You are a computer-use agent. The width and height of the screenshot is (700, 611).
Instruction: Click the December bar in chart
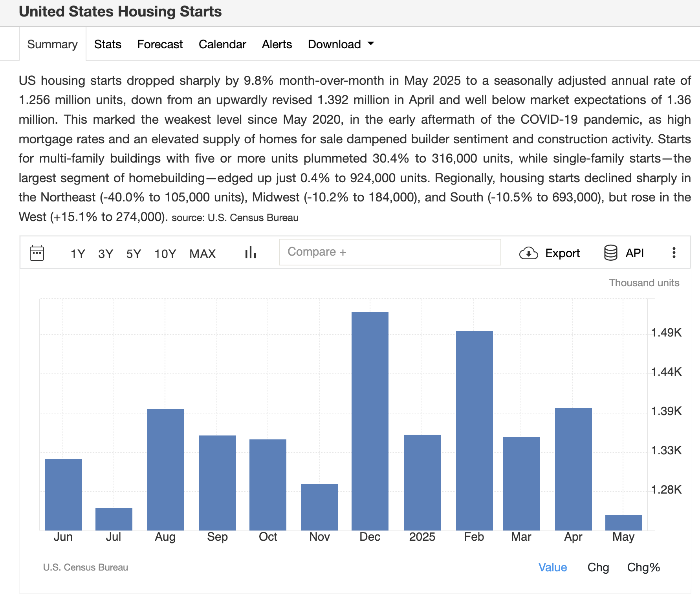click(370, 421)
